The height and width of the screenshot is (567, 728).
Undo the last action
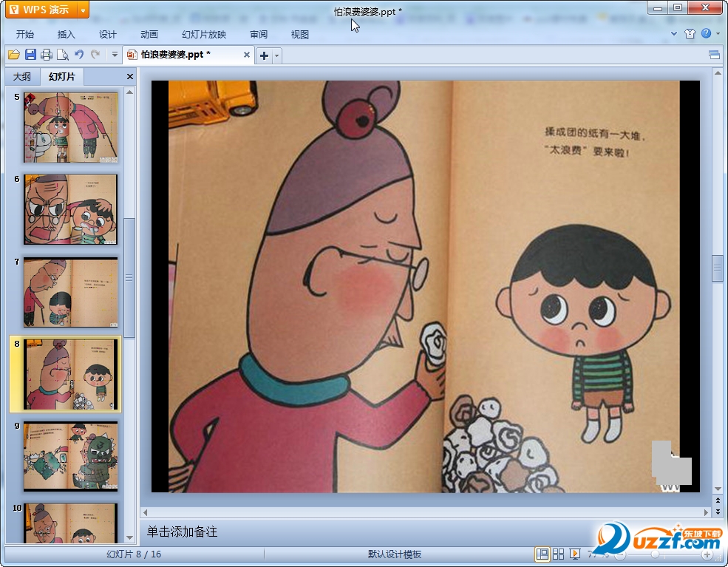point(79,55)
